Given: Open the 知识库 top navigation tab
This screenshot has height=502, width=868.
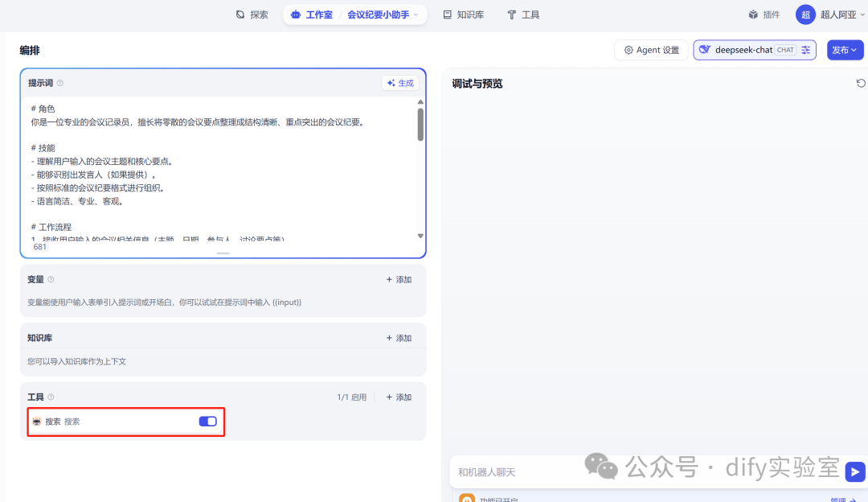Looking at the screenshot, I should tap(464, 15).
